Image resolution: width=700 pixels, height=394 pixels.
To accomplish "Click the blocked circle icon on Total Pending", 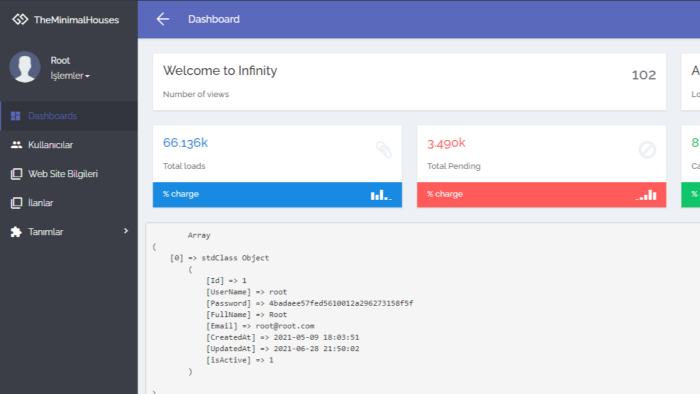I will (647, 150).
